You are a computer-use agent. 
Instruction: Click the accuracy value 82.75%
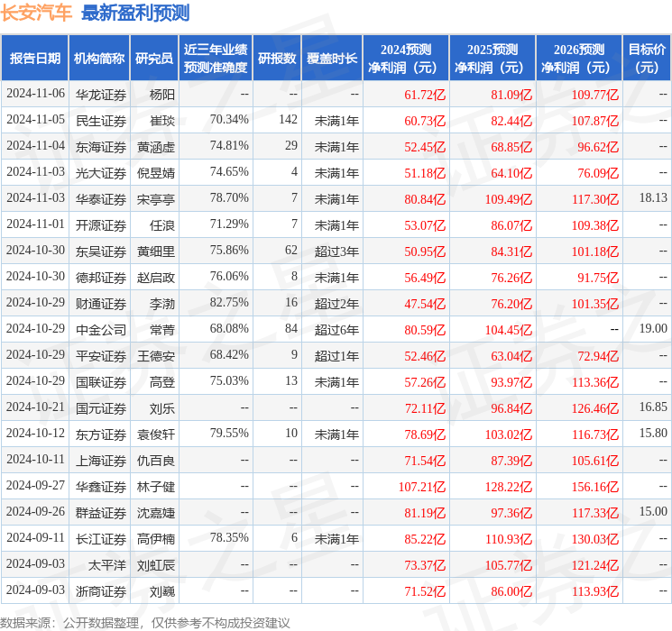coord(229,303)
